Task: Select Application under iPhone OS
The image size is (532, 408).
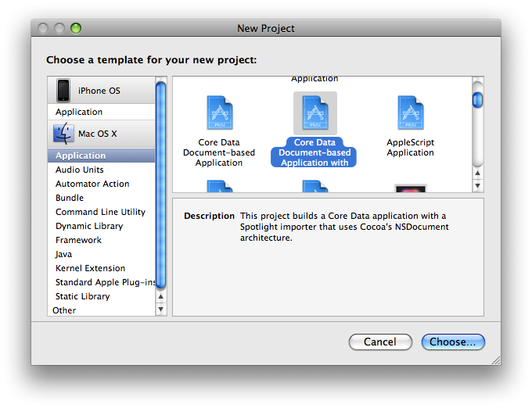Action: coord(101,112)
